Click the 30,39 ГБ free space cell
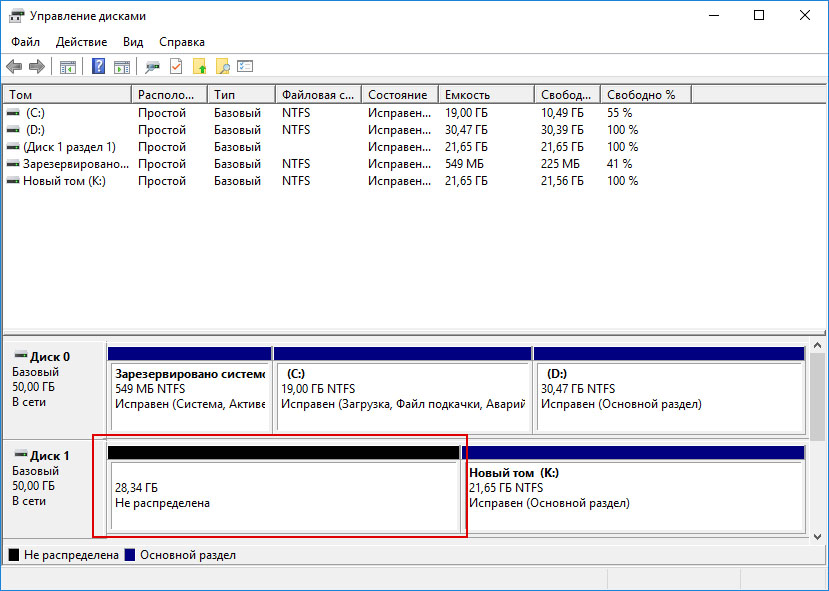 (562, 130)
